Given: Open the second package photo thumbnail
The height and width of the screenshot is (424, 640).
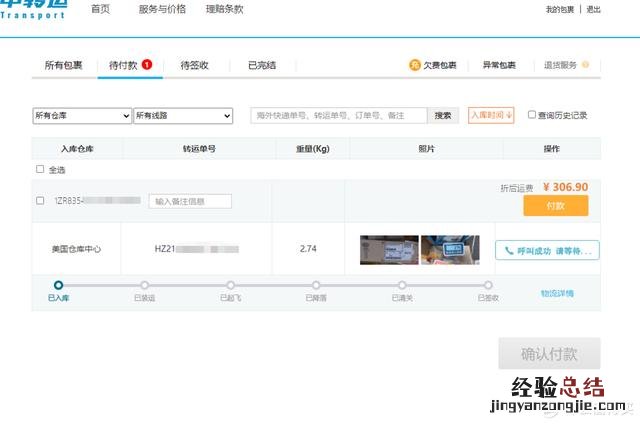Looking at the screenshot, I should (450, 250).
